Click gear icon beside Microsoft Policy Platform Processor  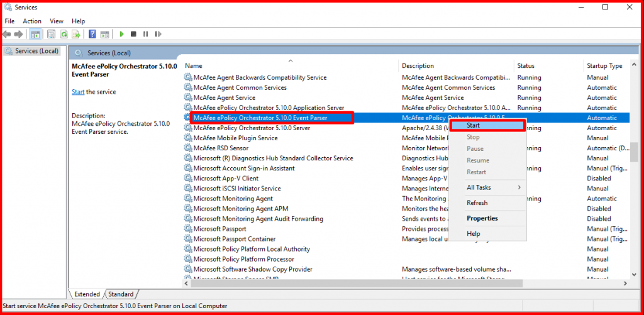(x=187, y=259)
